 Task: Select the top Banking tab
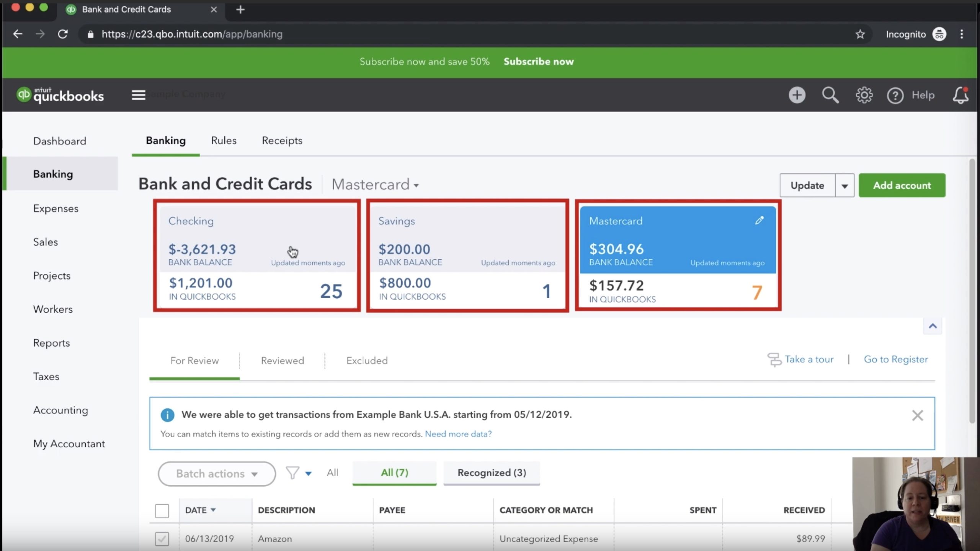coord(166,141)
